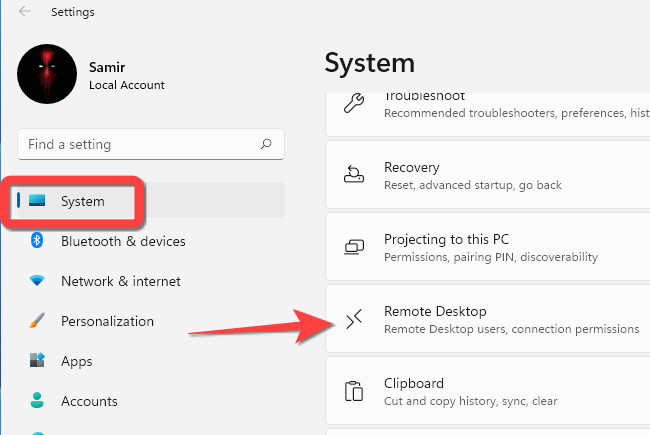
Task: Go to Network & internet settings
Action: tap(120, 281)
